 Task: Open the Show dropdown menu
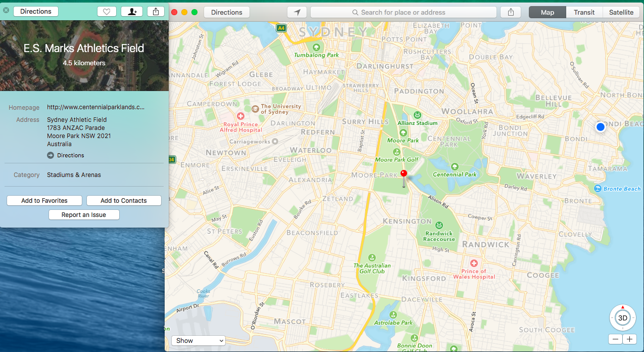198,340
